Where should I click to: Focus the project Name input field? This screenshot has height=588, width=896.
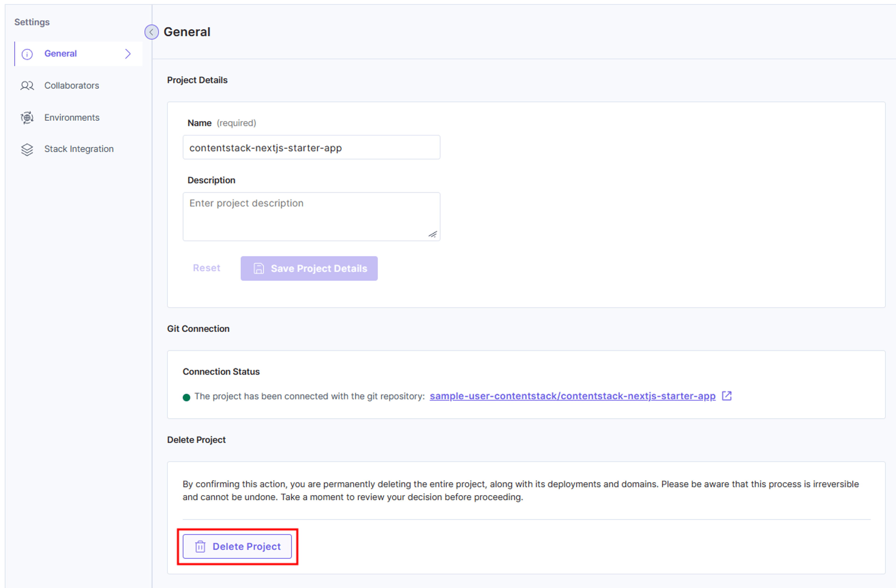coord(311,147)
